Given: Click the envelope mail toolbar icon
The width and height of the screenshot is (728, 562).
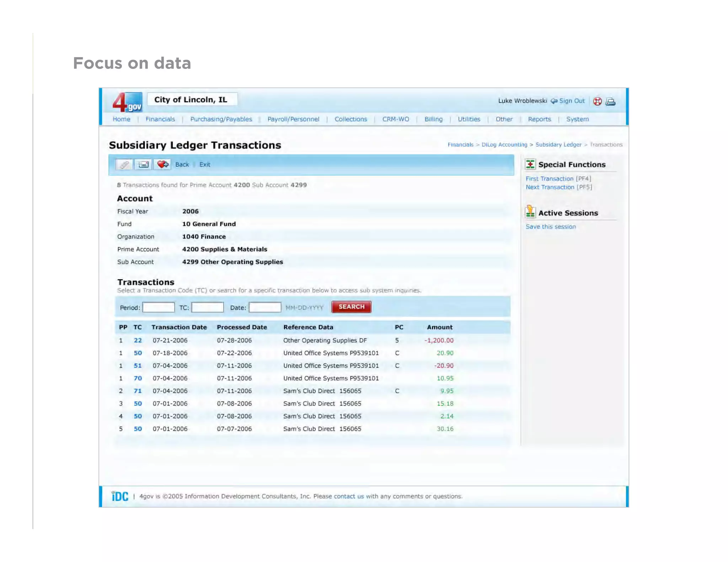Looking at the screenshot, I should (x=143, y=164).
